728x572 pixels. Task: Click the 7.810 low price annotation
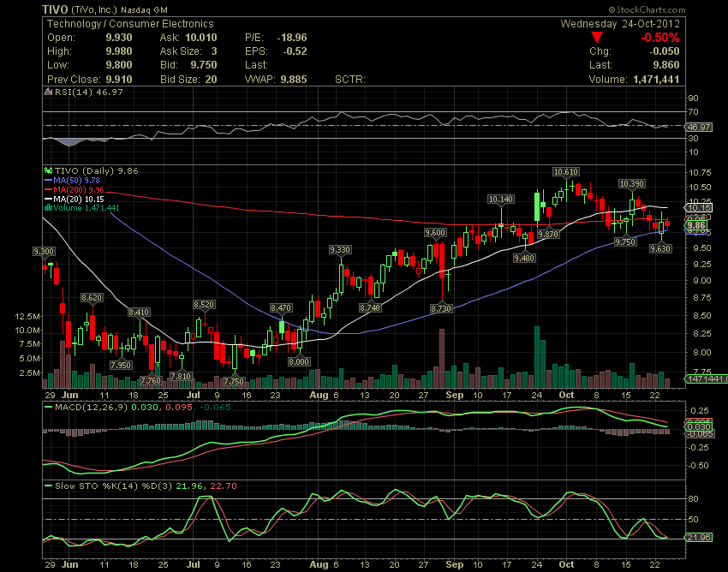tap(181, 376)
